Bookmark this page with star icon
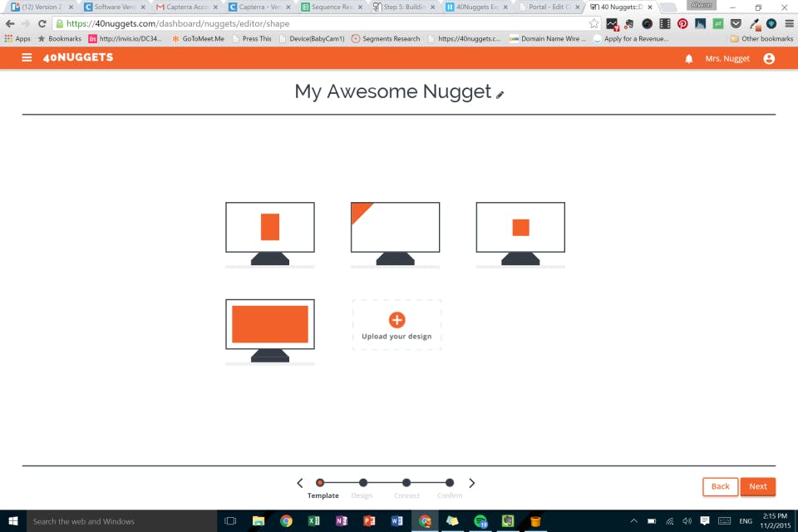 click(594, 23)
